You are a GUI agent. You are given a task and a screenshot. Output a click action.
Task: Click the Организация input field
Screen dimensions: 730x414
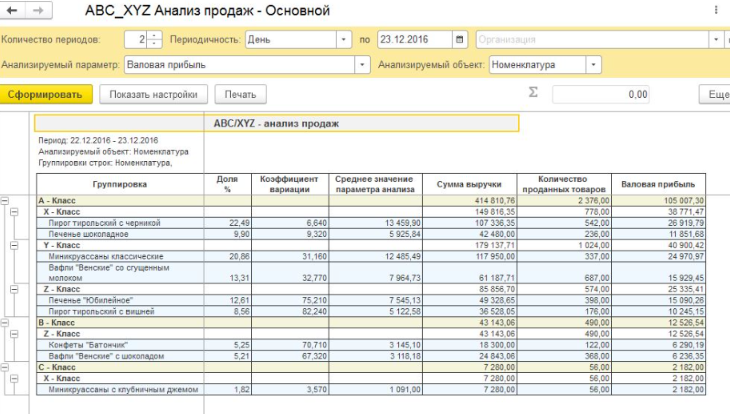pos(590,40)
